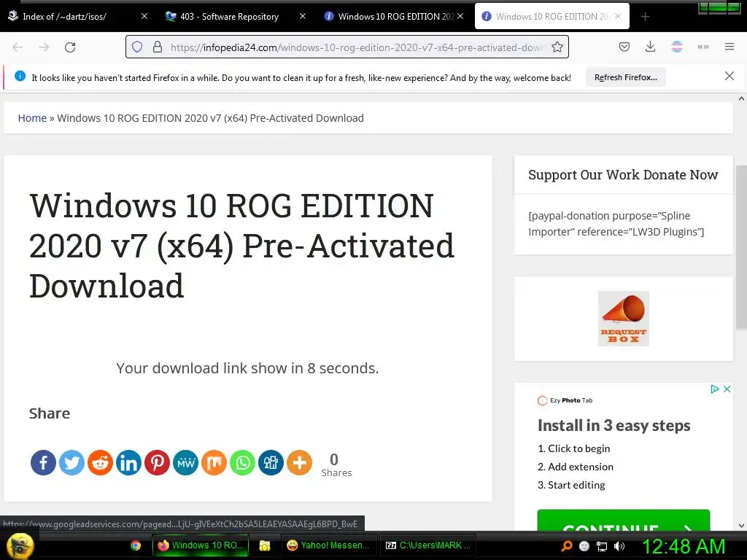The height and width of the screenshot is (560, 747).
Task: Open the Request Box image
Action: (624, 319)
